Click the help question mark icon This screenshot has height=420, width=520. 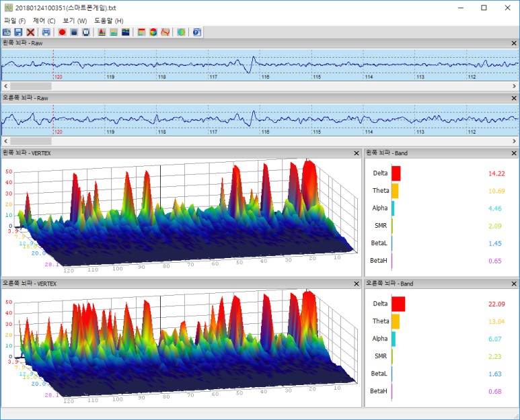(197, 32)
